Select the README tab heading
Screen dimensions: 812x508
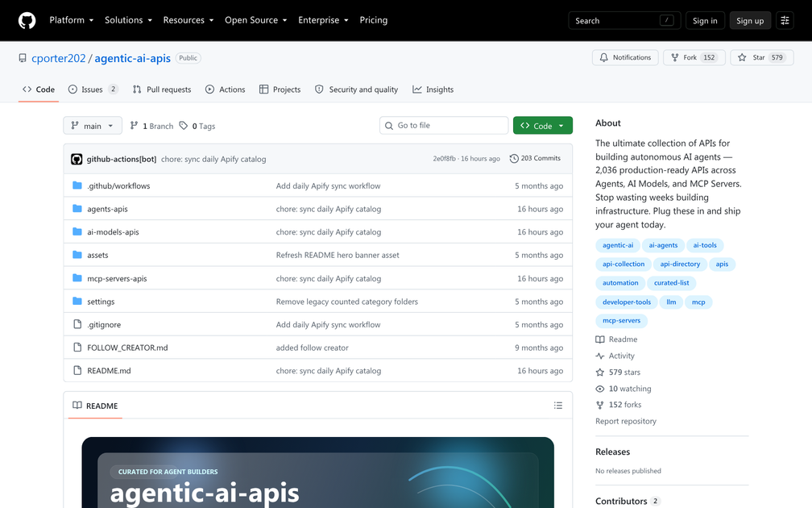tap(95, 406)
